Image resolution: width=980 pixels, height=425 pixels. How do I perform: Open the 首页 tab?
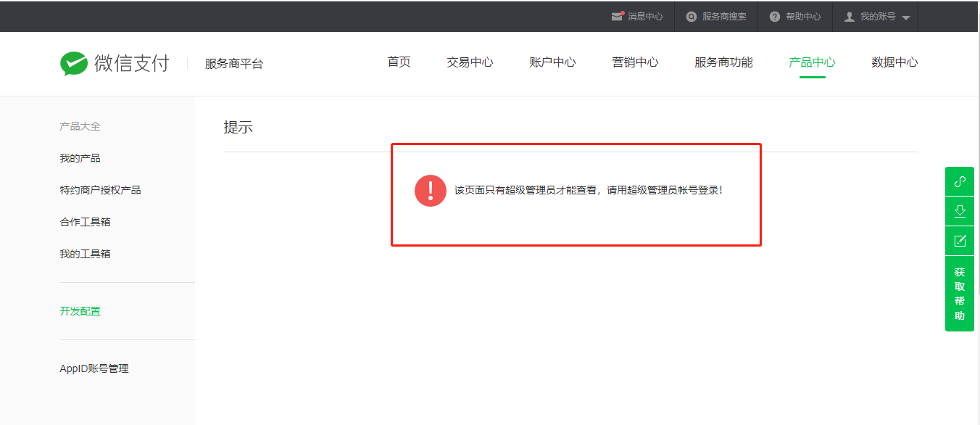(399, 62)
